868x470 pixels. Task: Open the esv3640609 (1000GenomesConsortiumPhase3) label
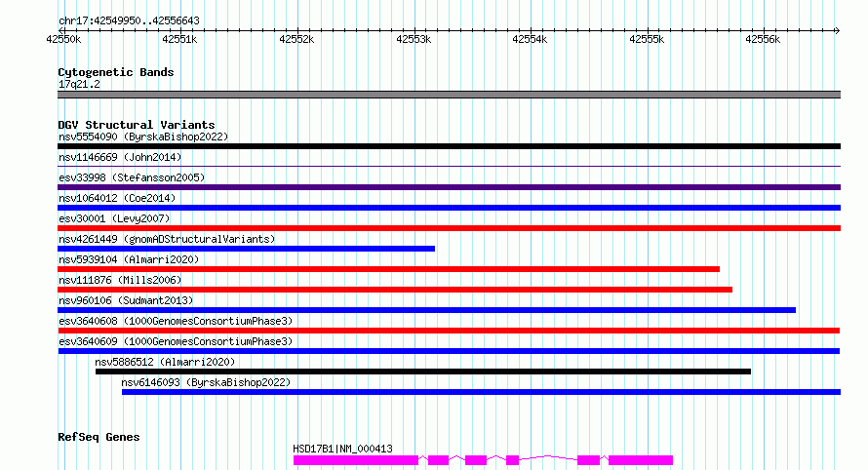point(176,341)
